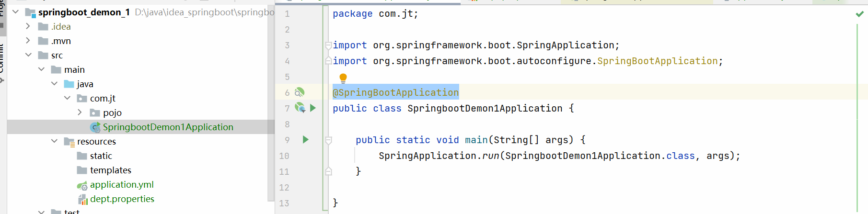Click line number 13 in gutter

(284, 203)
